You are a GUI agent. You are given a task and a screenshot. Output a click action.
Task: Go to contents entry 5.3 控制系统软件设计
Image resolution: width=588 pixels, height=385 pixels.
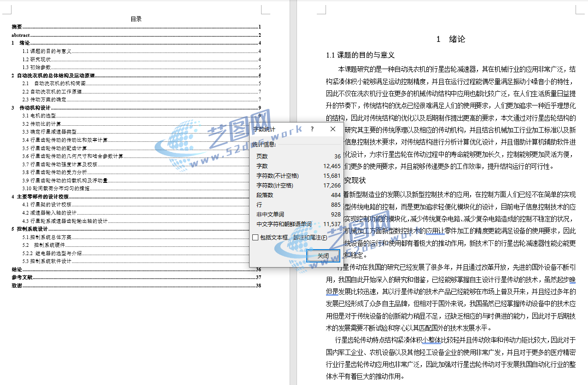click(135, 261)
